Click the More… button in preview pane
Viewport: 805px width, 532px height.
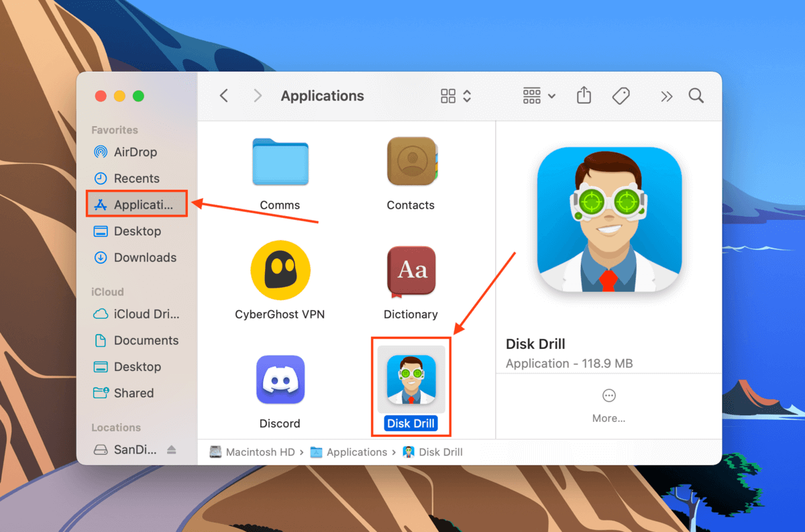click(609, 405)
